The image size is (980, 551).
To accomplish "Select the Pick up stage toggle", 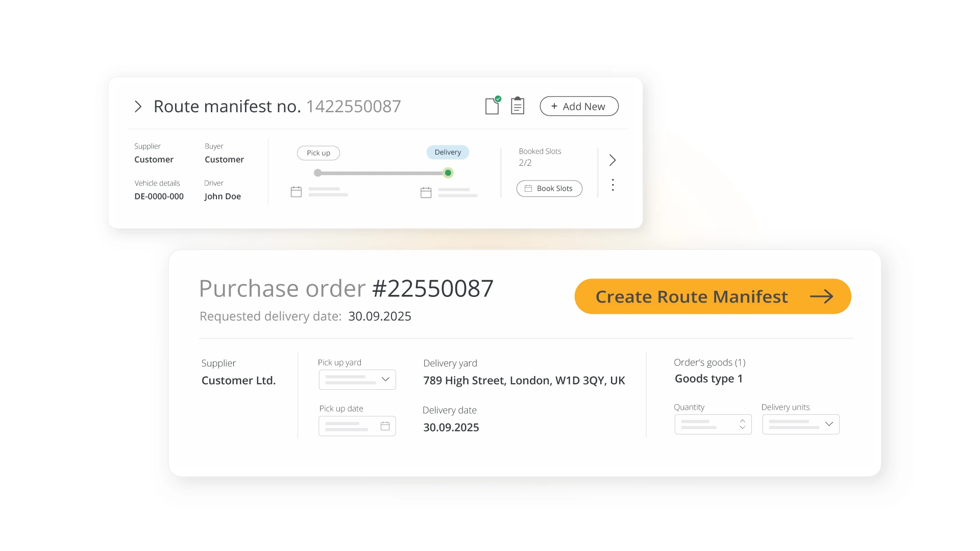I will point(318,153).
